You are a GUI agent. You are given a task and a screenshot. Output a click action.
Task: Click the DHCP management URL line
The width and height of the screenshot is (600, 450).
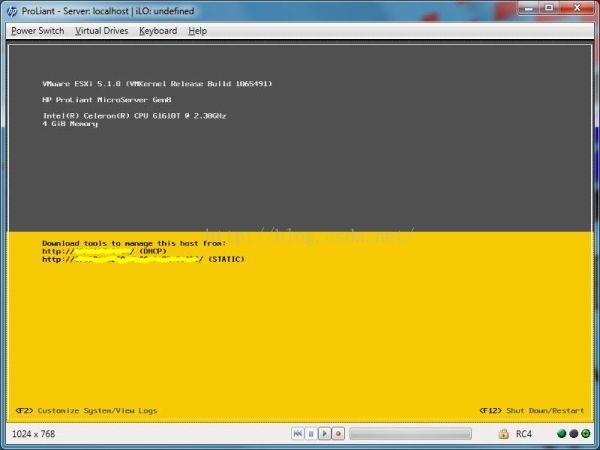[104, 251]
